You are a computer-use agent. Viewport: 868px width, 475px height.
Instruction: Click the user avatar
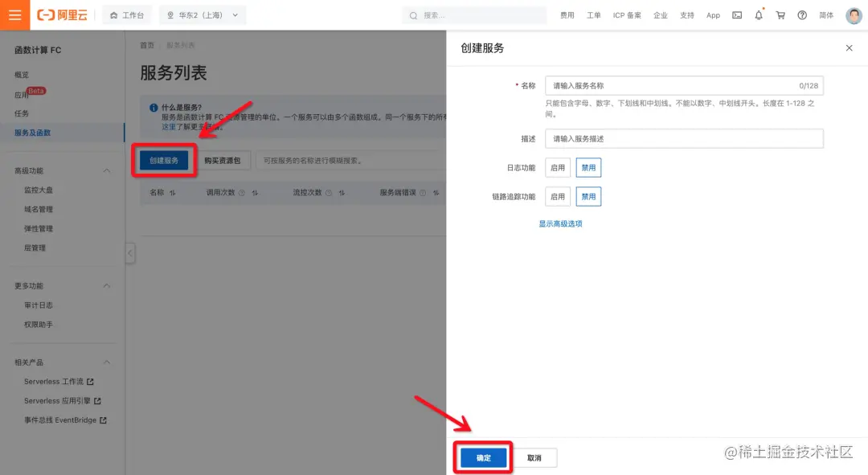pyautogui.click(x=854, y=15)
